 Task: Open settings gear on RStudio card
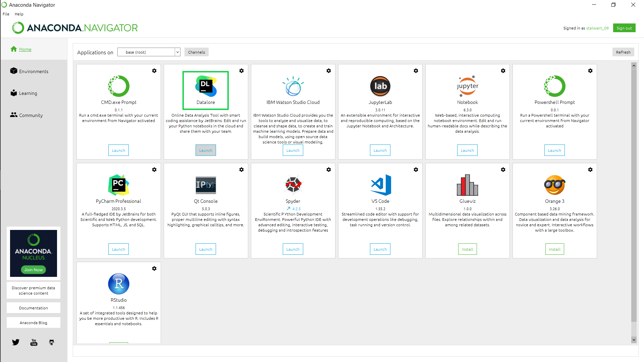click(x=154, y=268)
